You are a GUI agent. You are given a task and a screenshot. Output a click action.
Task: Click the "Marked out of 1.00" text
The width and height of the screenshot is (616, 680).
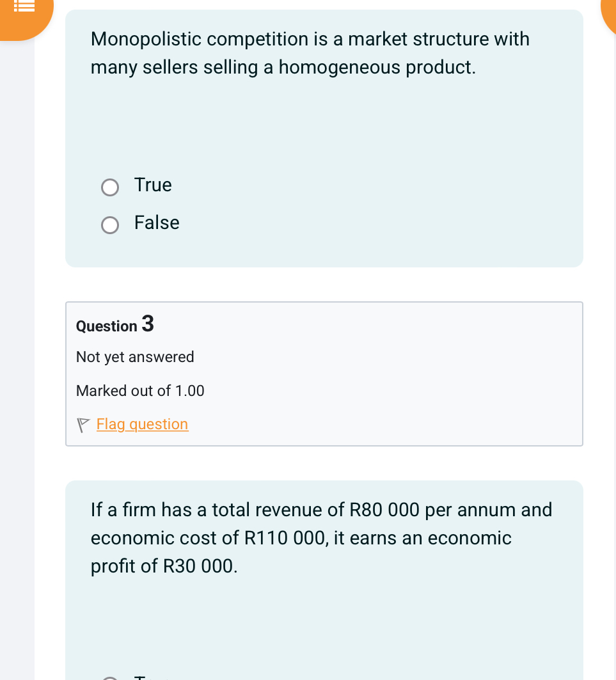140,391
